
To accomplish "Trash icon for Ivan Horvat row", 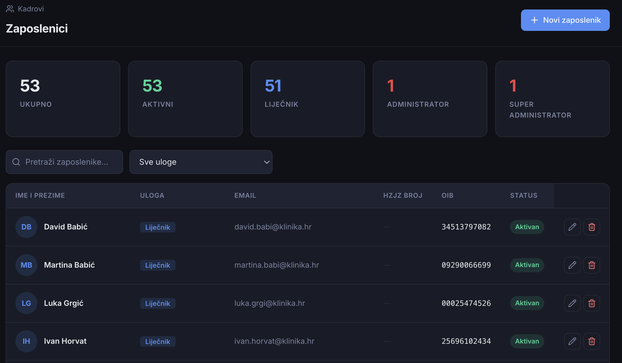I will 591,341.
